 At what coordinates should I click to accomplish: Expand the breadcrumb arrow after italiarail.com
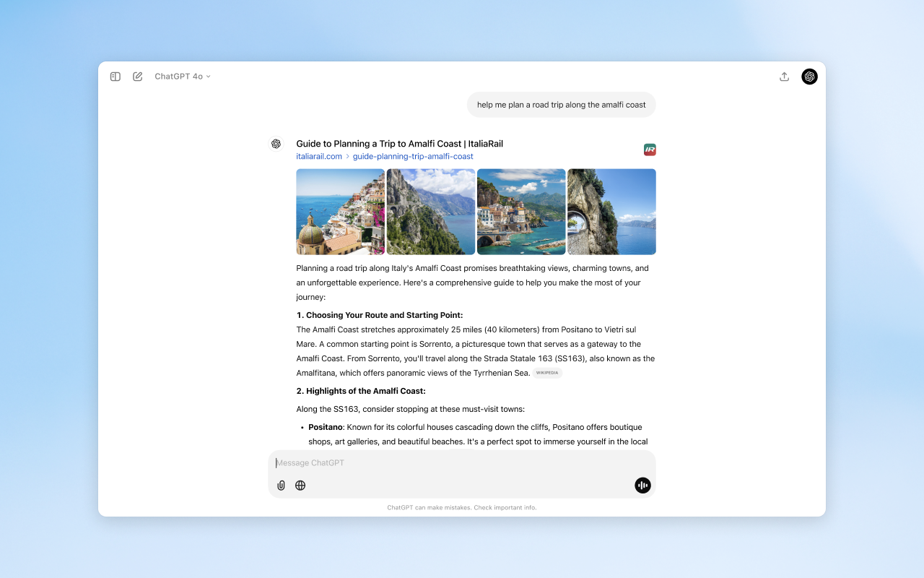tap(347, 156)
